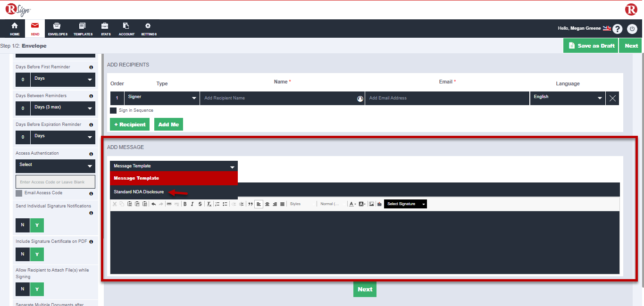Set Include Signature Certificate on PDF to N
This screenshot has height=306, width=644.
point(22,254)
